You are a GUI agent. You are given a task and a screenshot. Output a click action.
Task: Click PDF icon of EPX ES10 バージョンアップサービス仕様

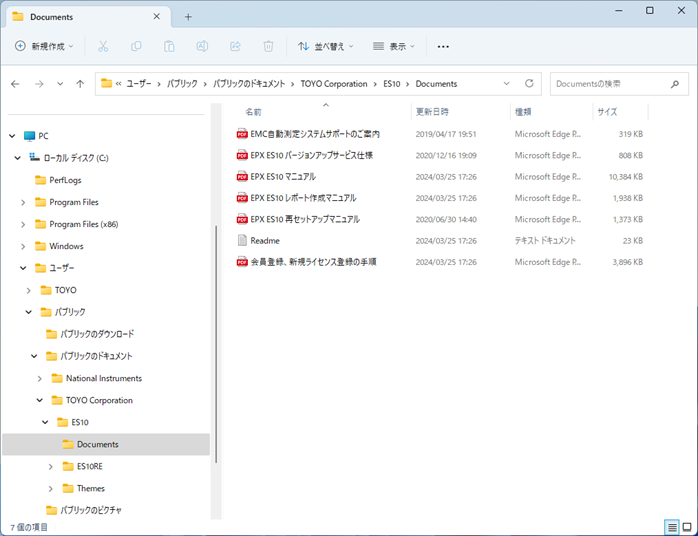(242, 155)
